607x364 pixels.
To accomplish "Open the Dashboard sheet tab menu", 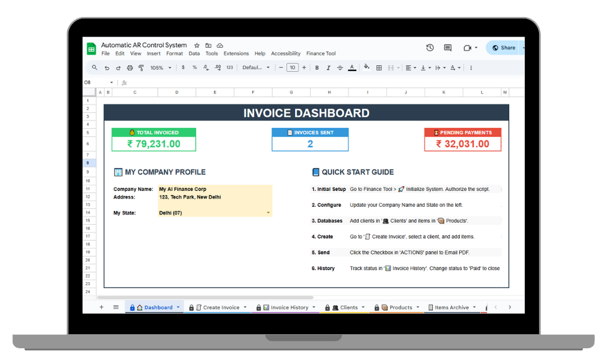I will point(178,307).
